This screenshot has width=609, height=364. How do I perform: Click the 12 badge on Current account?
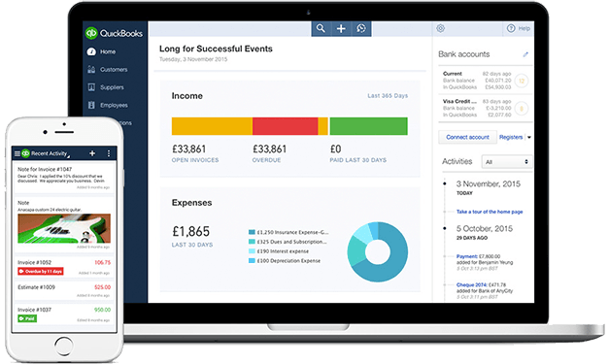522,82
